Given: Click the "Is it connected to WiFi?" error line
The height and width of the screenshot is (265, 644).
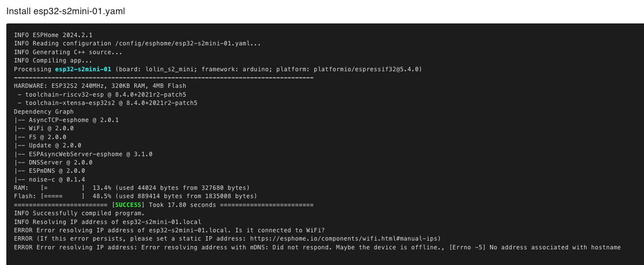Looking at the screenshot, I should click(170, 230).
